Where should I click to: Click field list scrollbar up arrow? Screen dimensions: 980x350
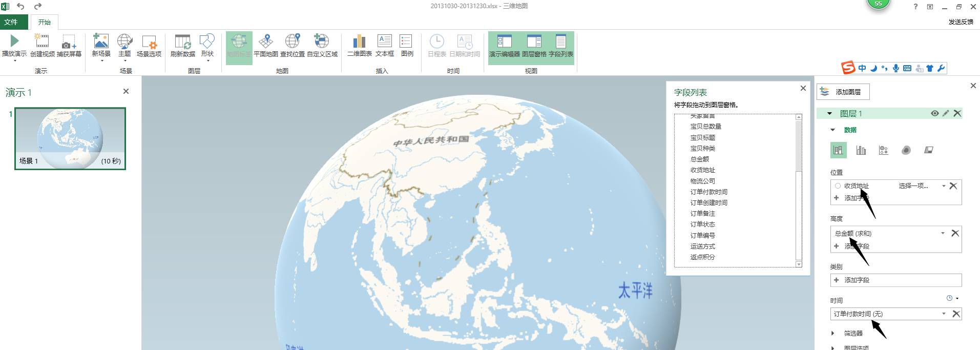tap(798, 117)
